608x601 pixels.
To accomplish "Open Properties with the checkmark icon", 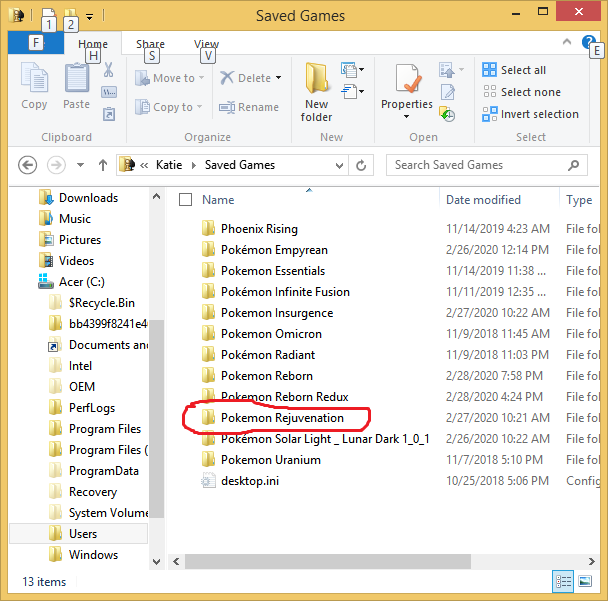I will click(408, 79).
